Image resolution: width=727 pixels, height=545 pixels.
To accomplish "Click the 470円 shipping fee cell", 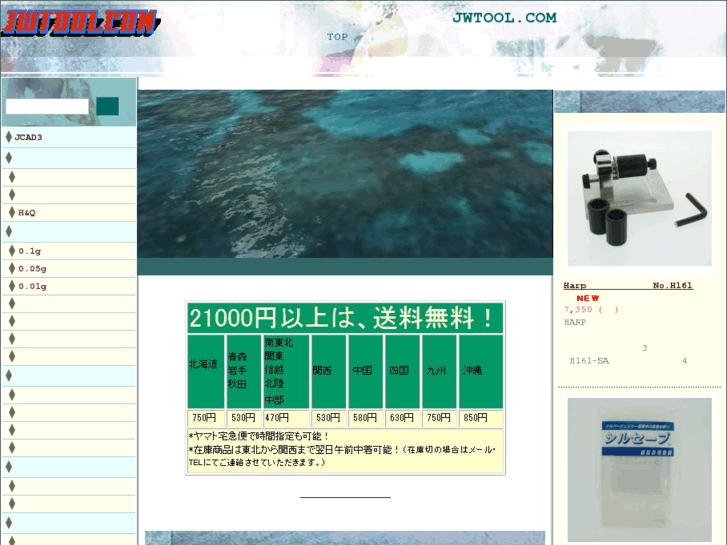I will (286, 418).
